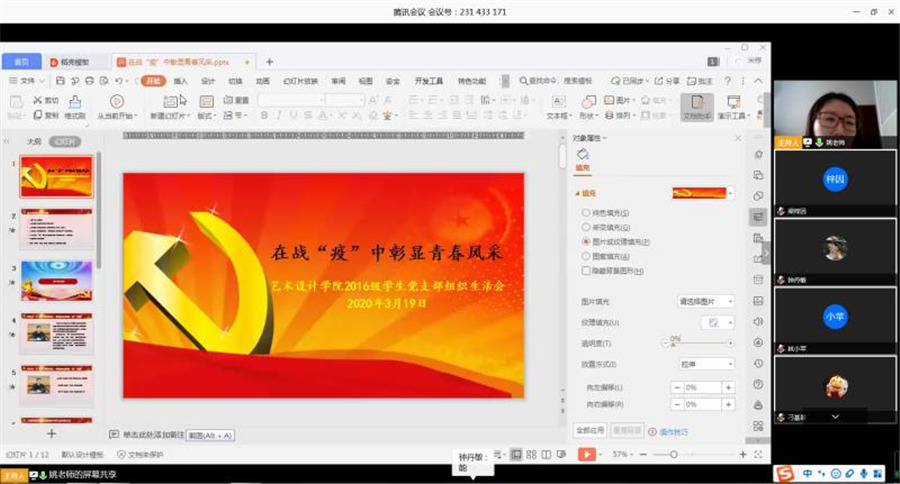Click the orange play slideshow button
Image resolution: width=900 pixels, height=484 pixels.
pos(586,454)
